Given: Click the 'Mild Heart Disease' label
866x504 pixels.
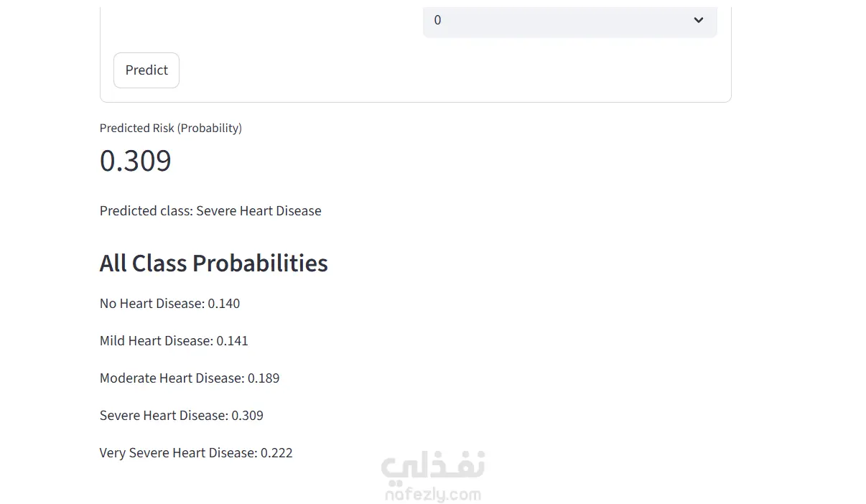Looking at the screenshot, I should pyautogui.click(x=156, y=341).
